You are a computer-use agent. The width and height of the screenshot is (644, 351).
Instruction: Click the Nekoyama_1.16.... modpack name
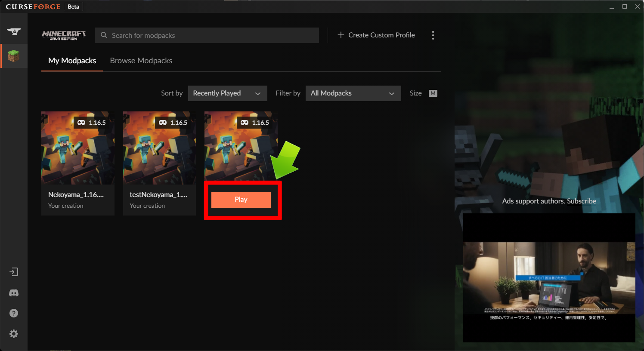coord(76,194)
